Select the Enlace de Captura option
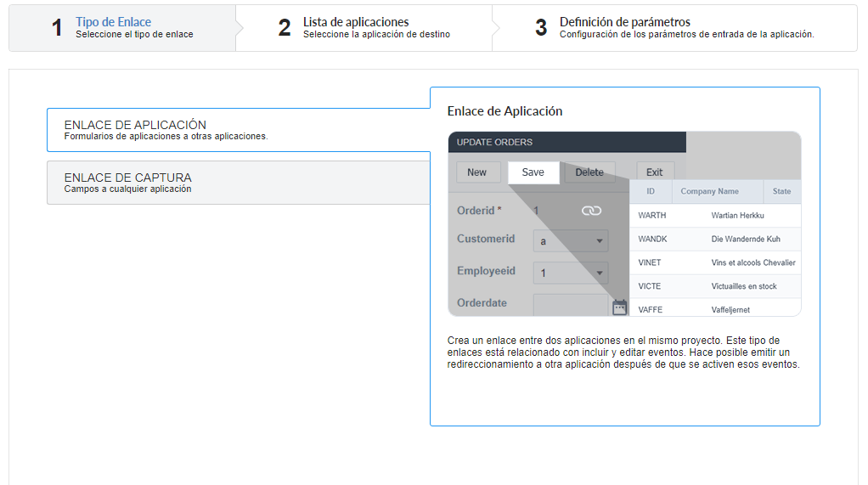 [x=239, y=183]
